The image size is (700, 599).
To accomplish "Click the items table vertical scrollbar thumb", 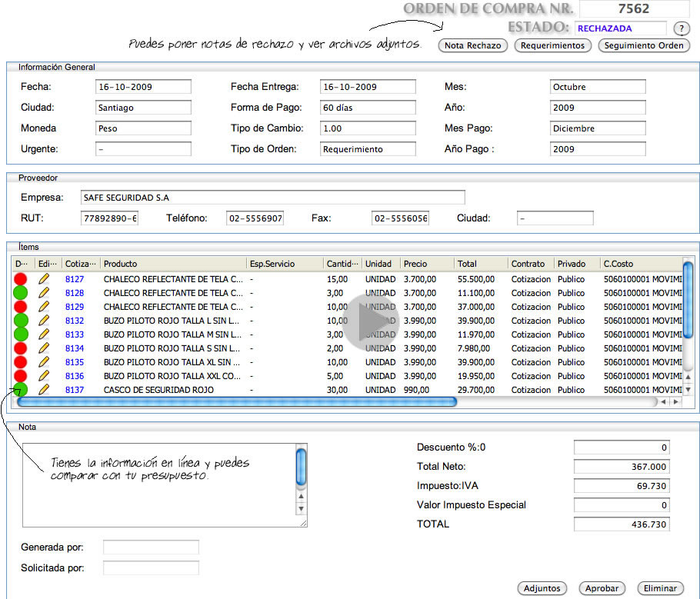I will pos(688,300).
